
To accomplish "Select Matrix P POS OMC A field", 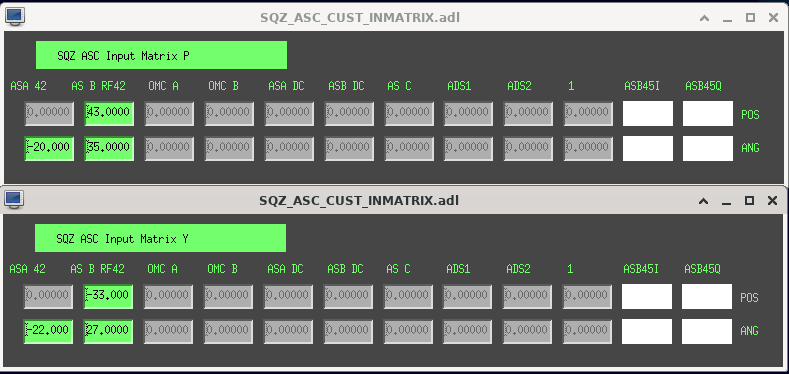I will (x=170, y=114).
